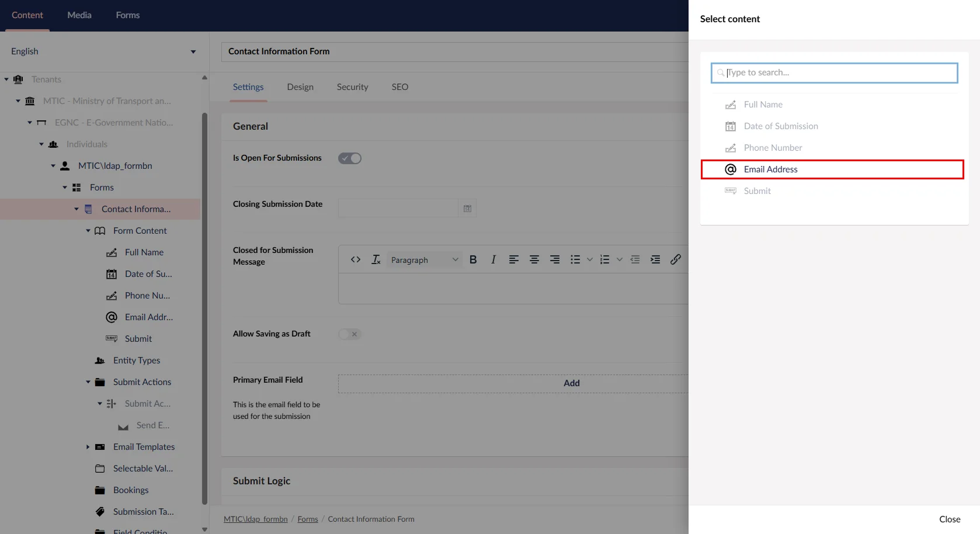Close the Select content panel
The height and width of the screenshot is (534, 980).
click(950, 519)
